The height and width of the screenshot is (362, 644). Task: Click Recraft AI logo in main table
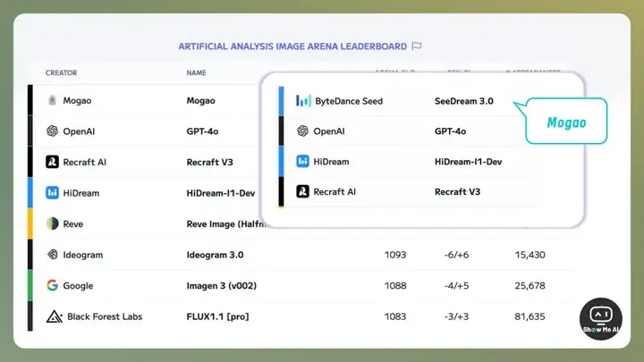tap(52, 162)
